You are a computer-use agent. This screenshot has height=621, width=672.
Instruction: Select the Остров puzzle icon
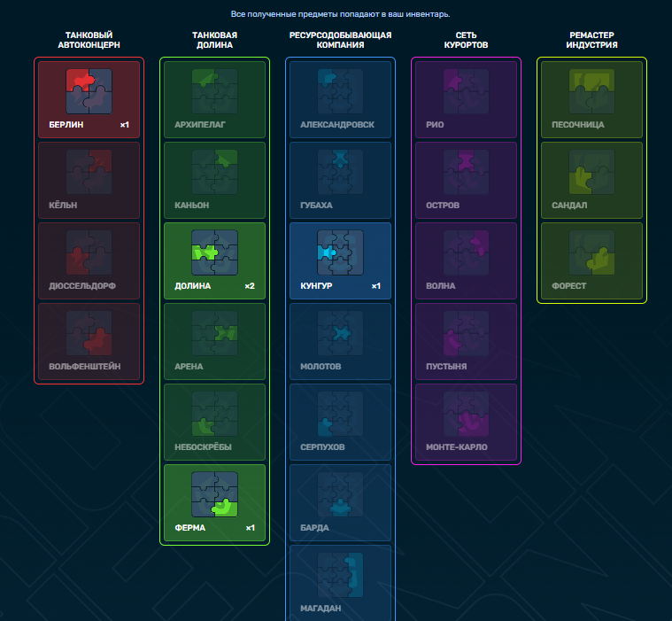click(466, 172)
